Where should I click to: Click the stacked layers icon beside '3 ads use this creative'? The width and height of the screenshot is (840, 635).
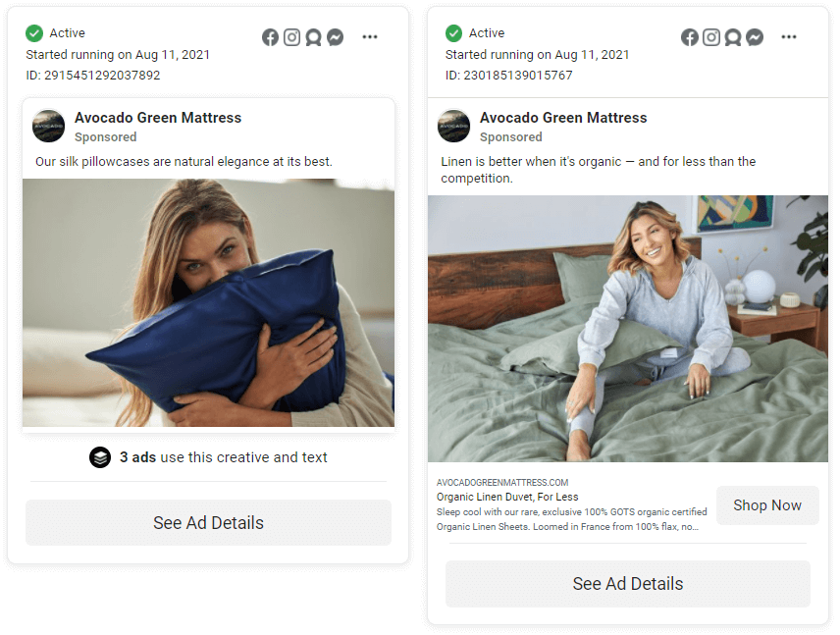point(100,457)
